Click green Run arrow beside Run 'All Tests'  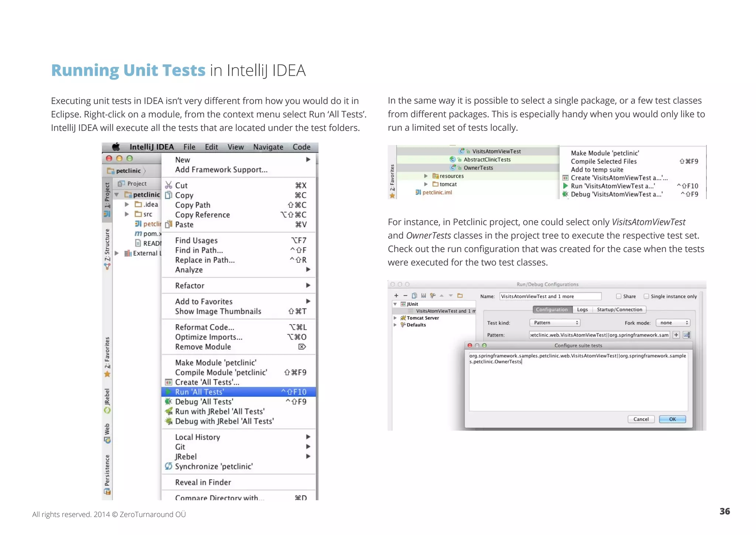(x=169, y=392)
